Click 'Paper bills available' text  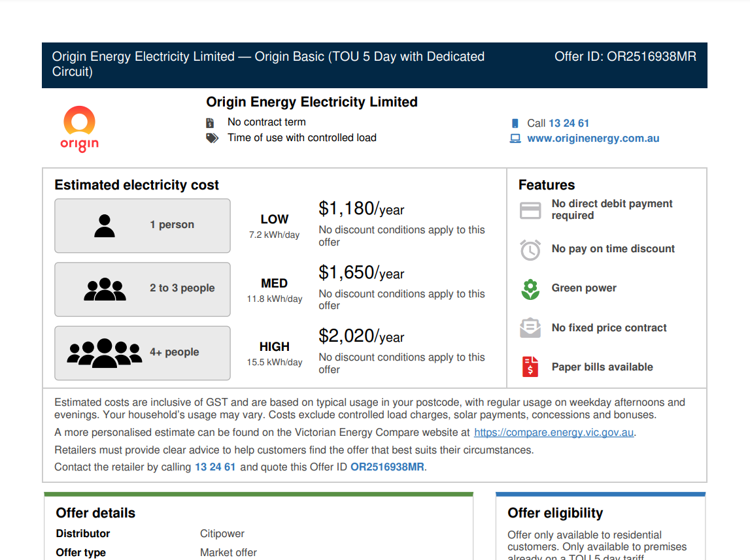(x=602, y=367)
